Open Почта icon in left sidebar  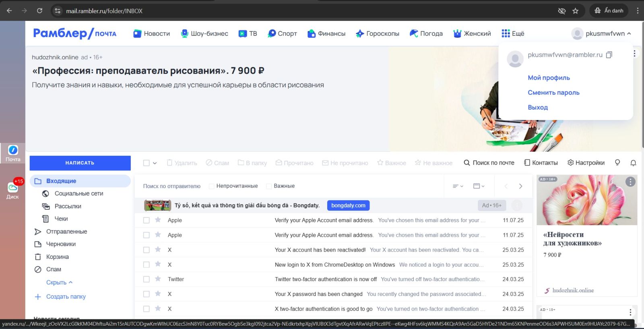(13, 153)
